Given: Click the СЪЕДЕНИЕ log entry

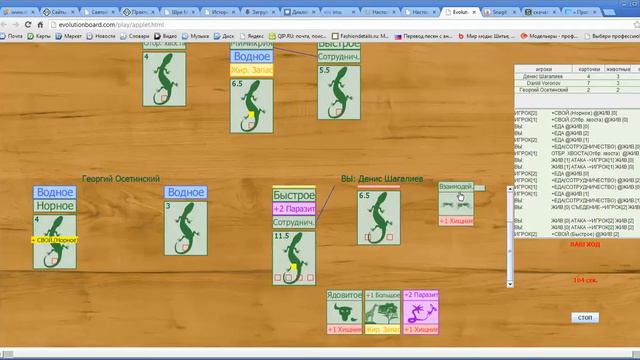Looking at the screenshot, I should (577, 207).
